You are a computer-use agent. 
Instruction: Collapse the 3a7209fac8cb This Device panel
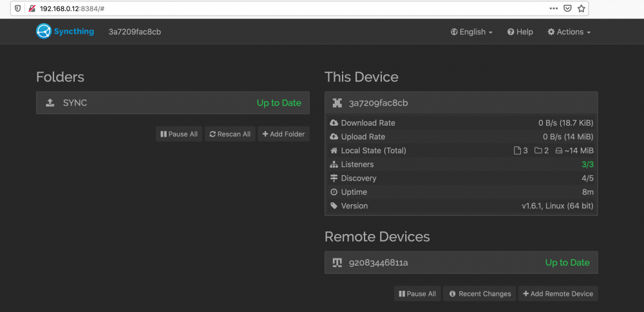[x=461, y=103]
